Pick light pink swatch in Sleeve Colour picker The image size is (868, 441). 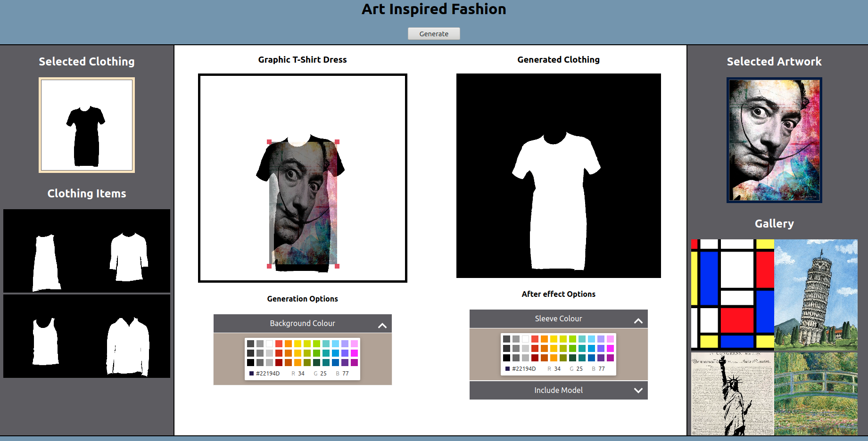click(610, 339)
